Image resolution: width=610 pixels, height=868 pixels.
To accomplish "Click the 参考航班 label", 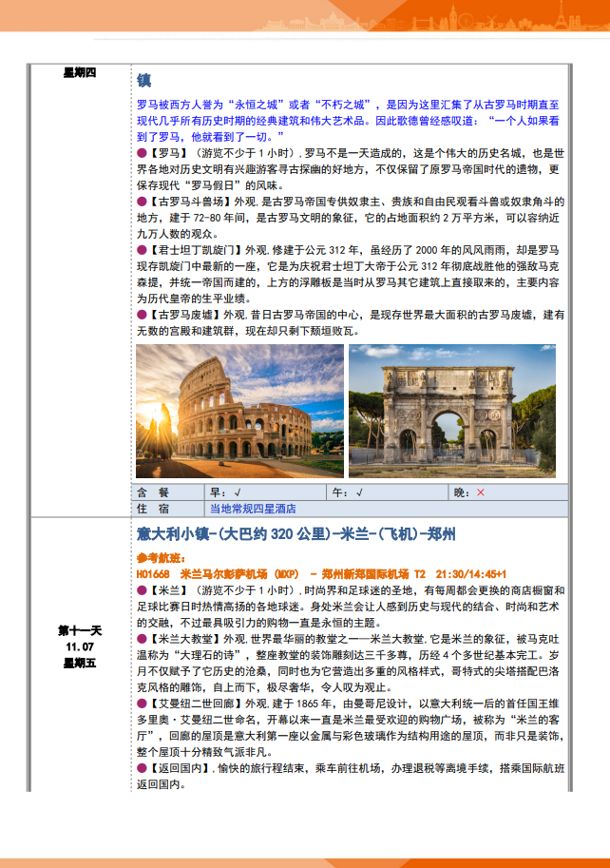I will pos(162,558).
